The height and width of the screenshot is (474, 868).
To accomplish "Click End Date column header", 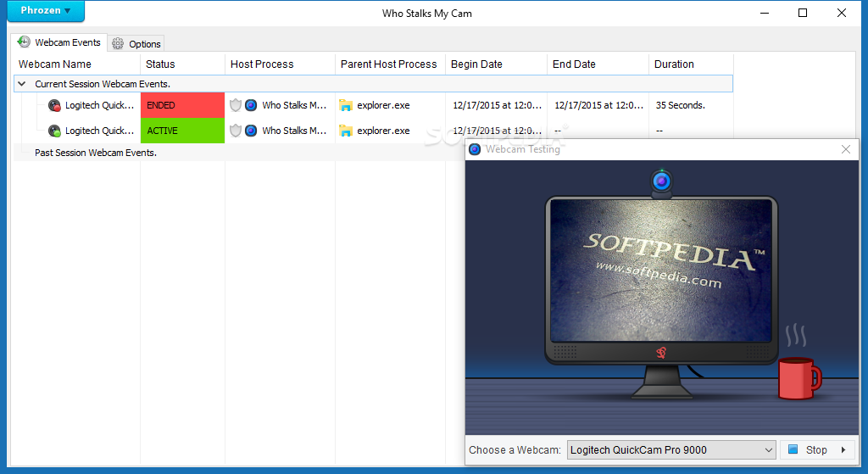I will [598, 64].
